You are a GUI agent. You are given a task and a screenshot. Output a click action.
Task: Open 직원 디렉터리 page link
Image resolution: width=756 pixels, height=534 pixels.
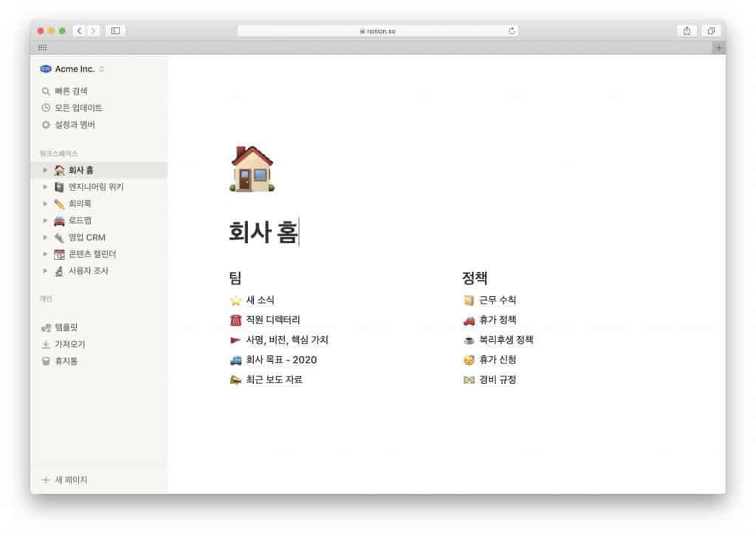pos(272,320)
